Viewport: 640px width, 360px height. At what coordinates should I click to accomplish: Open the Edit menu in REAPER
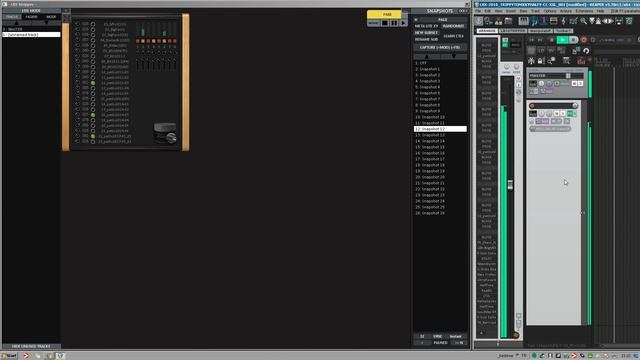(487, 11)
